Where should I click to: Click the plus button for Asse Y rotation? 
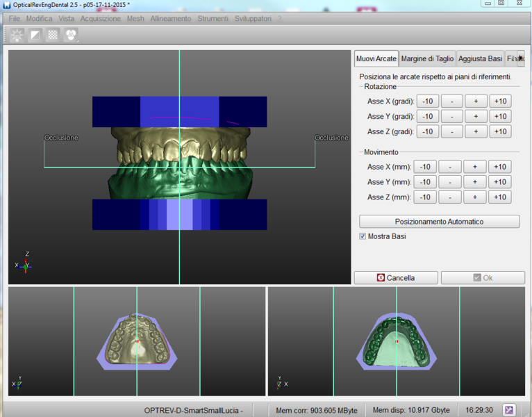476,117
